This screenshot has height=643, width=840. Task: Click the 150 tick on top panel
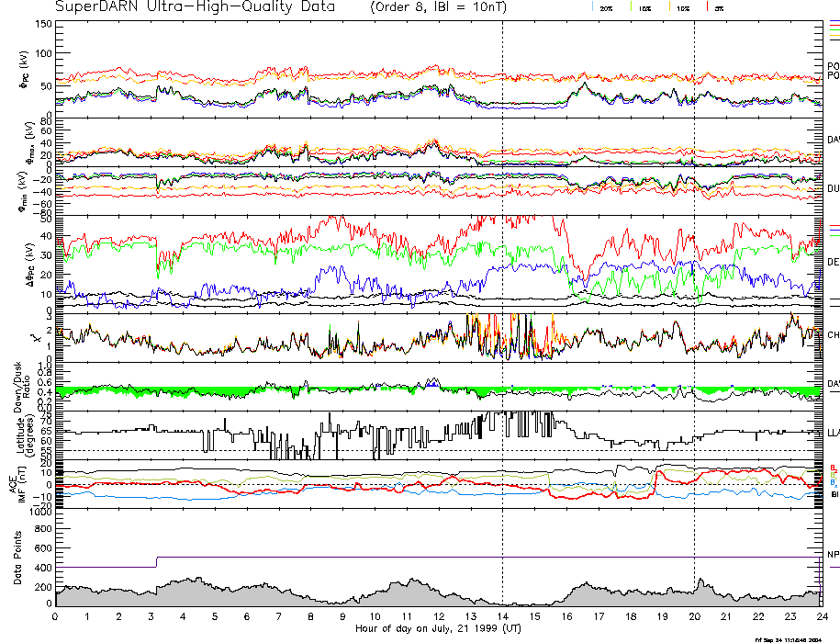(43, 24)
